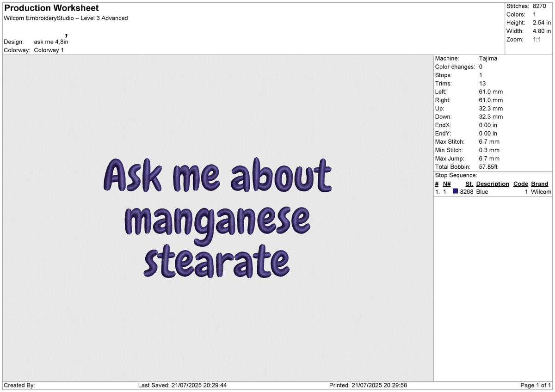This screenshot has width=555, height=392.
Task: Click the stitch count 8268 in stop row
Action: [466, 191]
